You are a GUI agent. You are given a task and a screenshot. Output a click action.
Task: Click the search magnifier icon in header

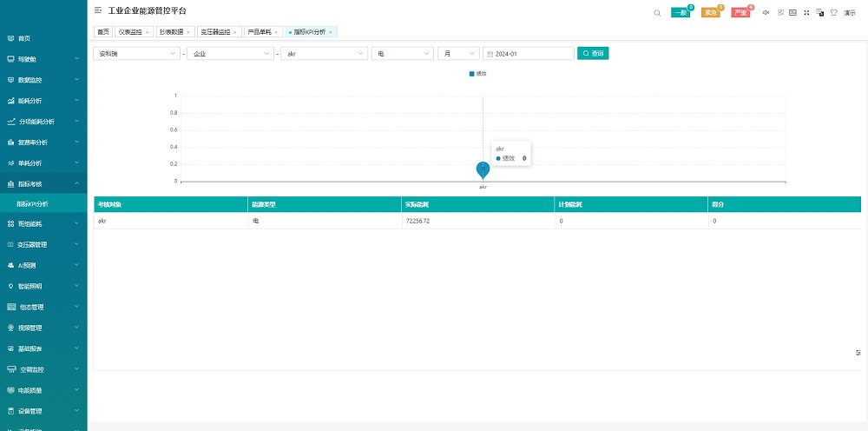[657, 13]
